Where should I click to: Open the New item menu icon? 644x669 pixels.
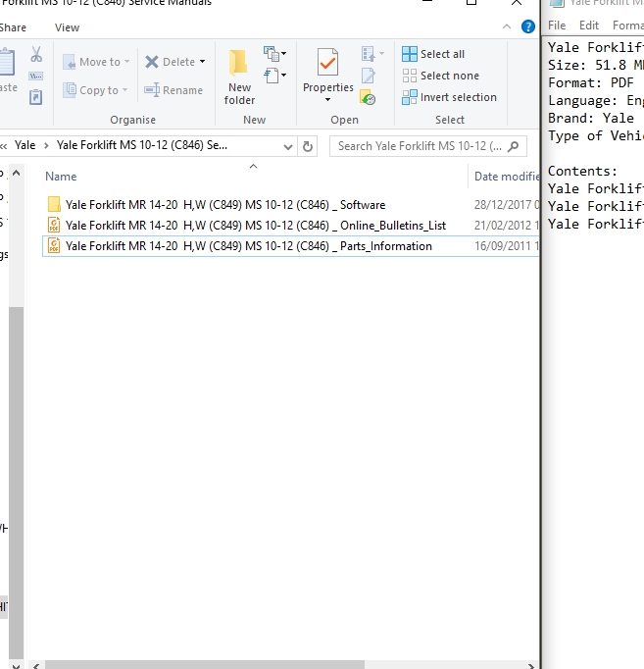[x=274, y=54]
